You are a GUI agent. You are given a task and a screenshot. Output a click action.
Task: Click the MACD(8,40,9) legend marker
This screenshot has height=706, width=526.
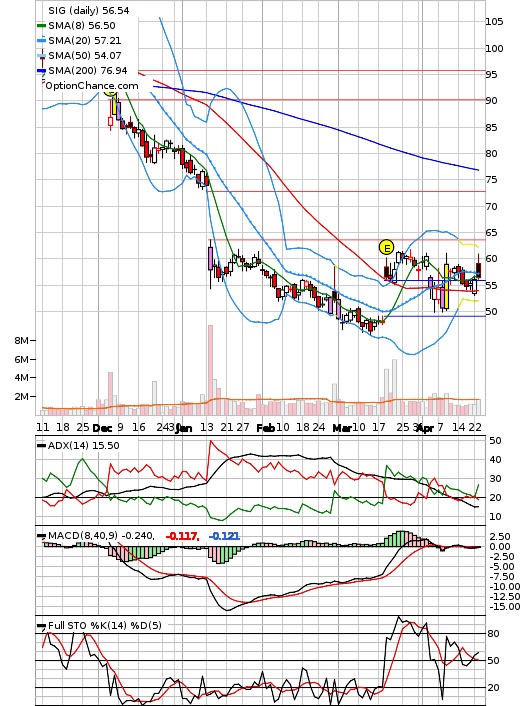point(41,536)
